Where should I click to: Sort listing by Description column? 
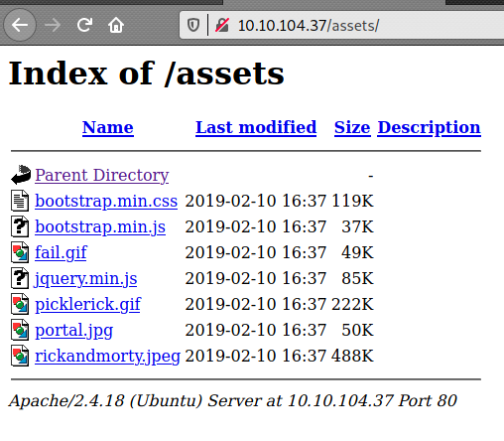pyautogui.click(x=429, y=128)
